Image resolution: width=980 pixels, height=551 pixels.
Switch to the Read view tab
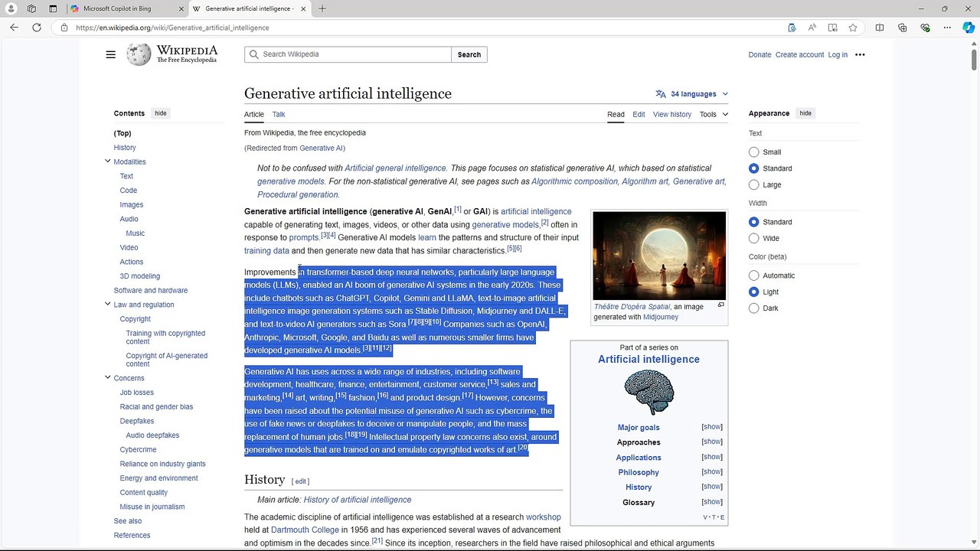[x=616, y=114]
